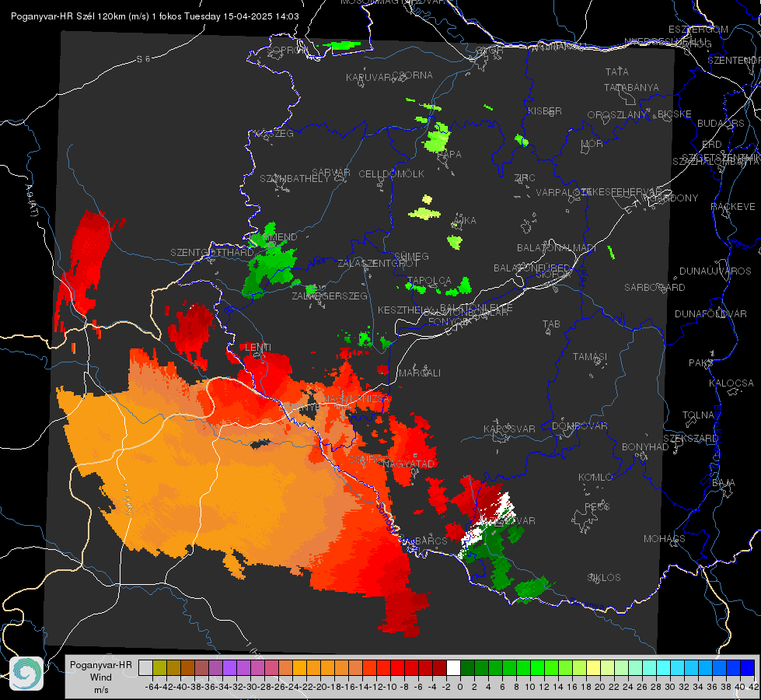Click the S 6 road label
The width and height of the screenshot is (761, 700).
143,59
